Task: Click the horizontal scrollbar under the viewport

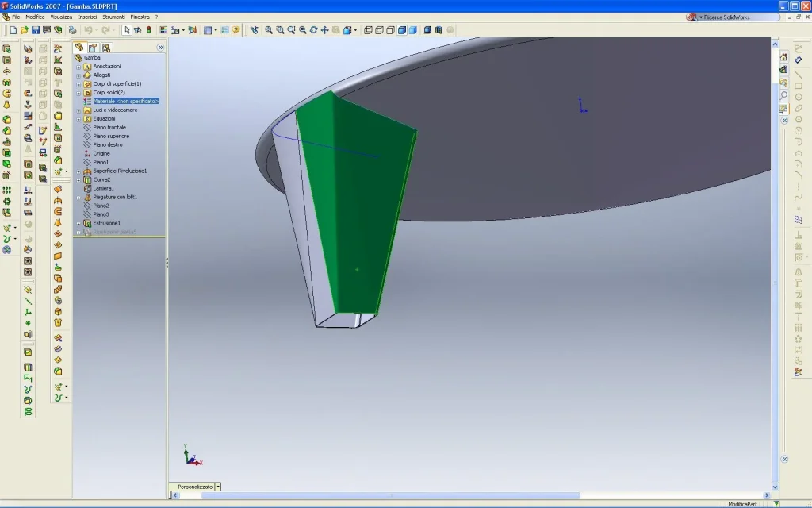Action: click(x=391, y=495)
